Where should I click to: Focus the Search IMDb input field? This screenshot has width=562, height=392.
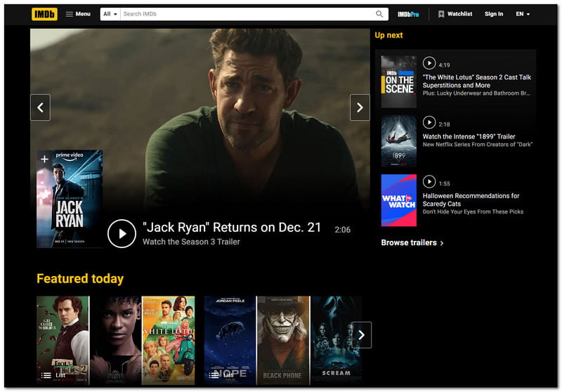click(247, 14)
